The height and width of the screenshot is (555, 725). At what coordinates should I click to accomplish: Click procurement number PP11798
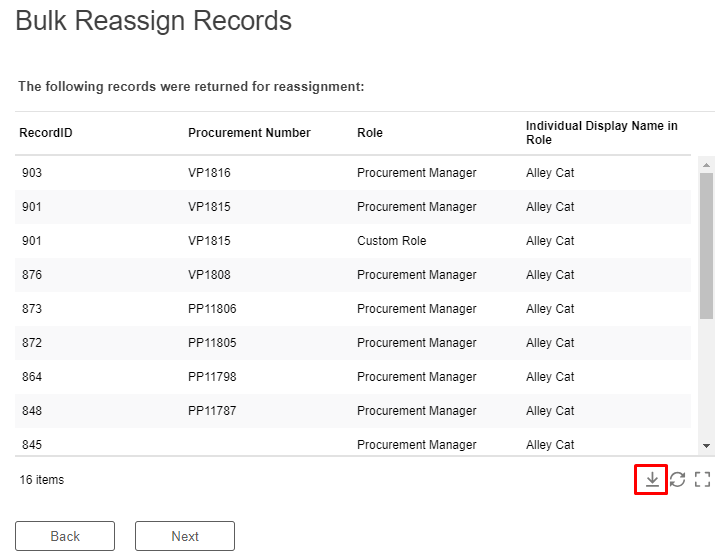[x=212, y=376]
